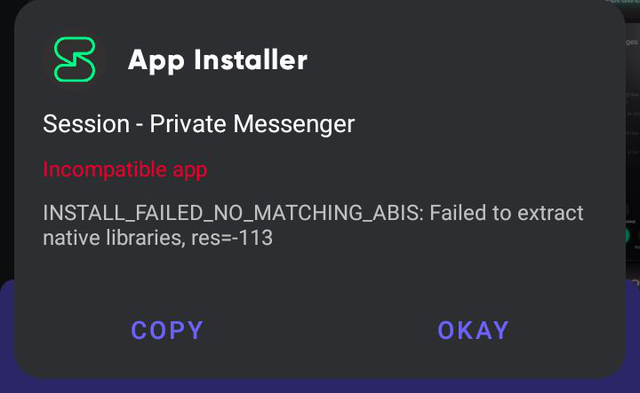Copy the install error message

point(167,330)
